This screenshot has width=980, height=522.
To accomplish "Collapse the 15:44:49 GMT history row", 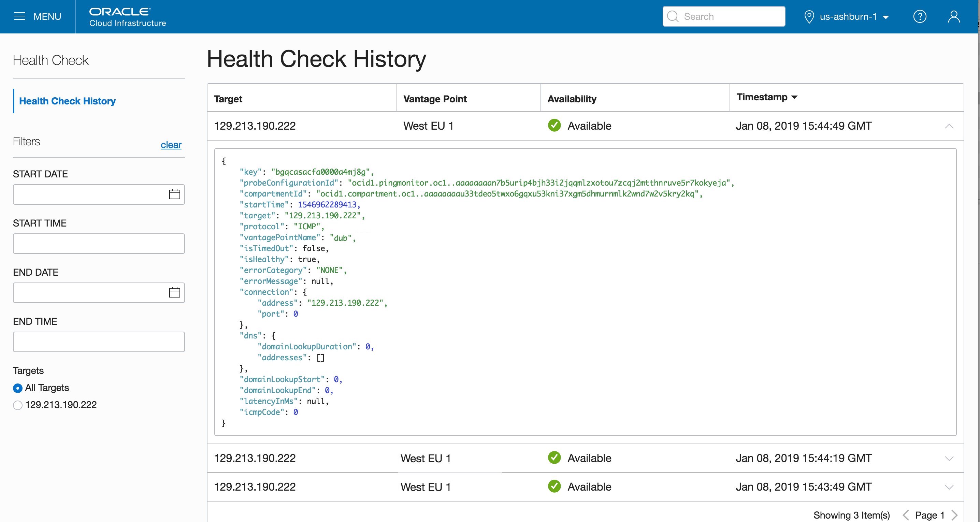I will 949,126.
